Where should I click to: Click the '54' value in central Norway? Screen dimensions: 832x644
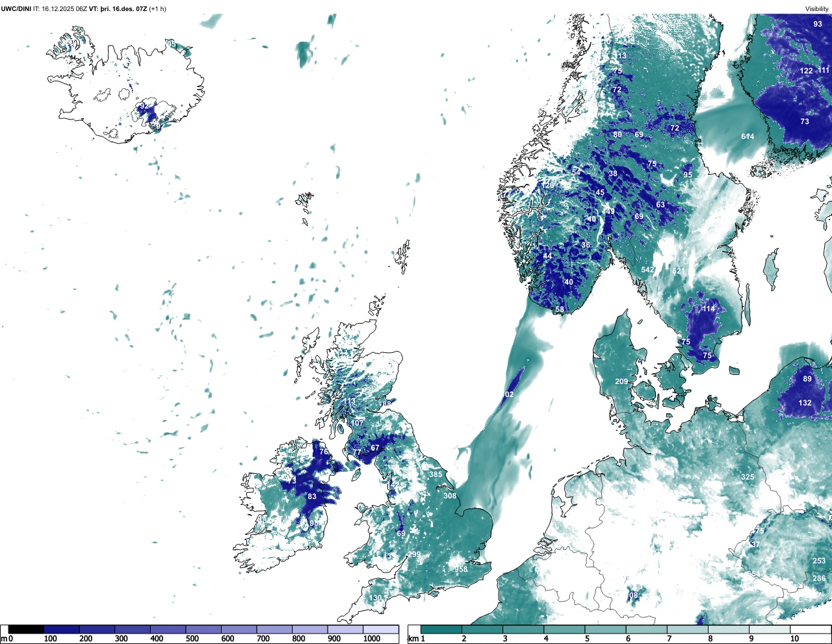pyautogui.click(x=577, y=172)
